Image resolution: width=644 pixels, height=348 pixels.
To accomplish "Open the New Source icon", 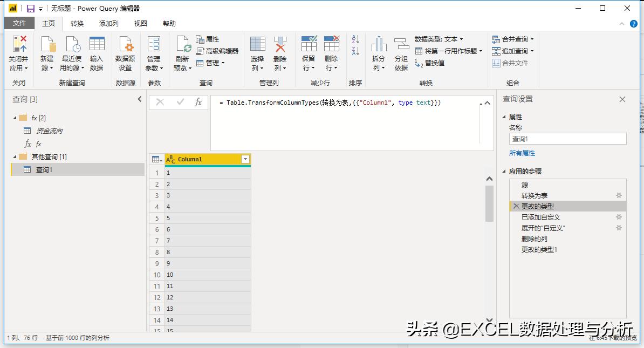I will pos(48,44).
